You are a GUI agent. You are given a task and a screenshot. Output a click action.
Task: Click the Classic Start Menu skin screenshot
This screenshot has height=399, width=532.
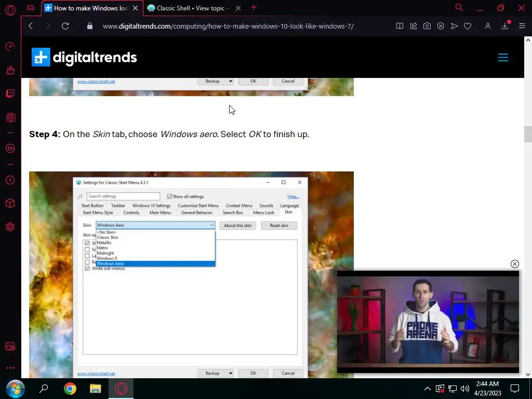pos(191,274)
